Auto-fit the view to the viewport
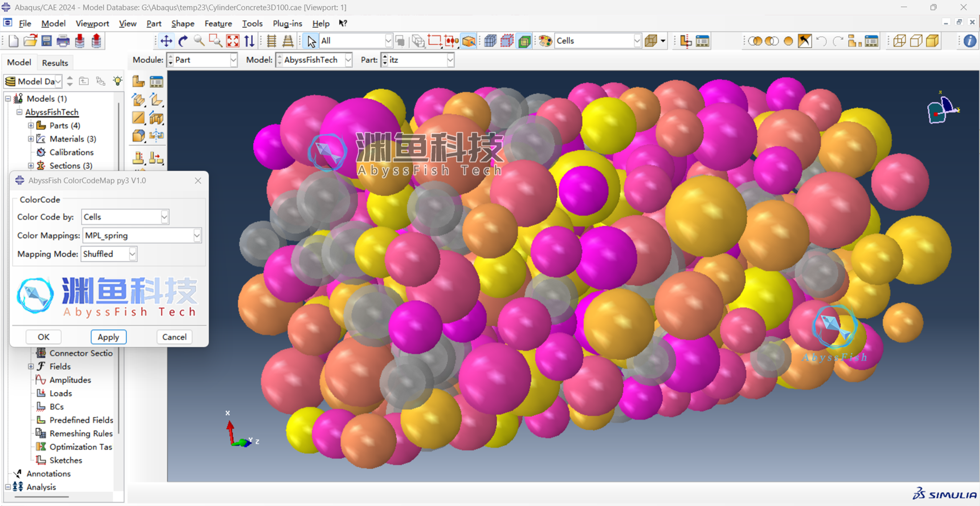The width and height of the screenshot is (980, 506). 233,41
